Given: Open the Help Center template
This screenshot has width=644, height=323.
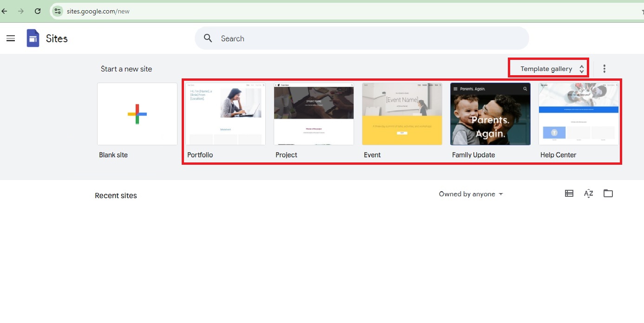Looking at the screenshot, I should tap(578, 114).
